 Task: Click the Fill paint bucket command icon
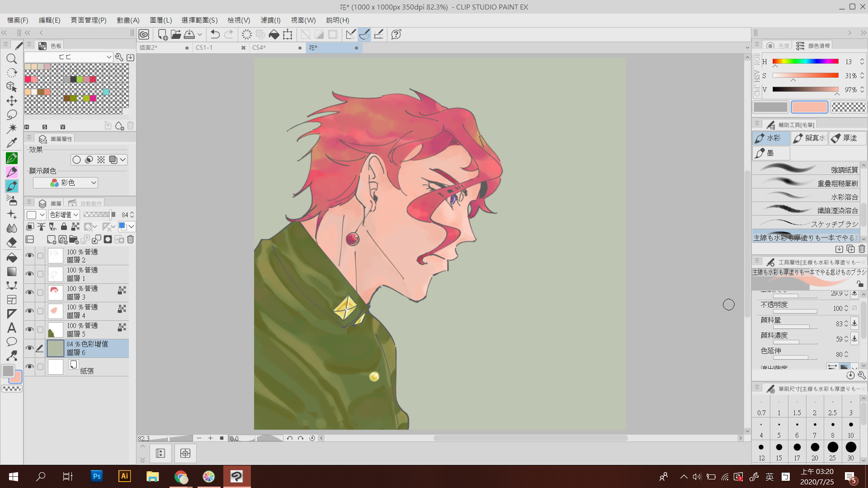click(274, 34)
